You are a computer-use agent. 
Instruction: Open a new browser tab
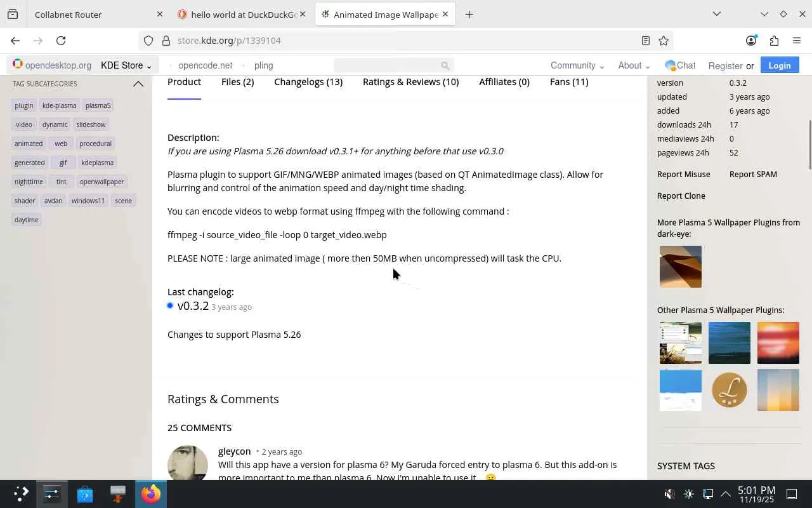469,14
